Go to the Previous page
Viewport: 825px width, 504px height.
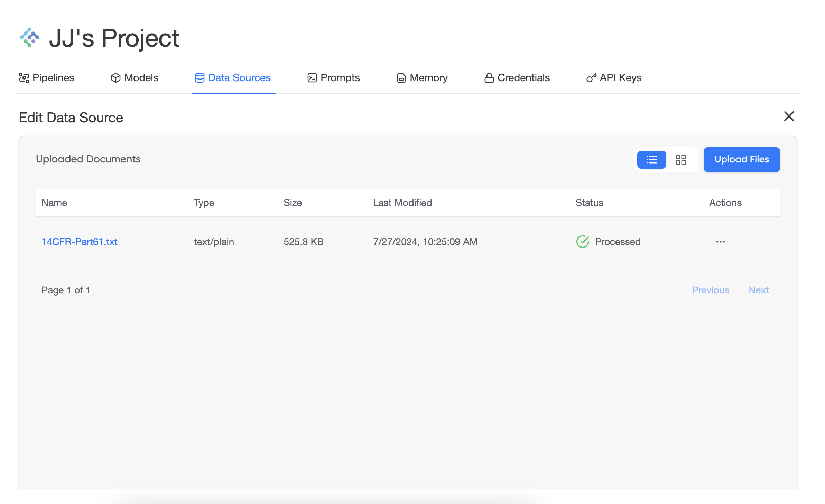pos(711,290)
